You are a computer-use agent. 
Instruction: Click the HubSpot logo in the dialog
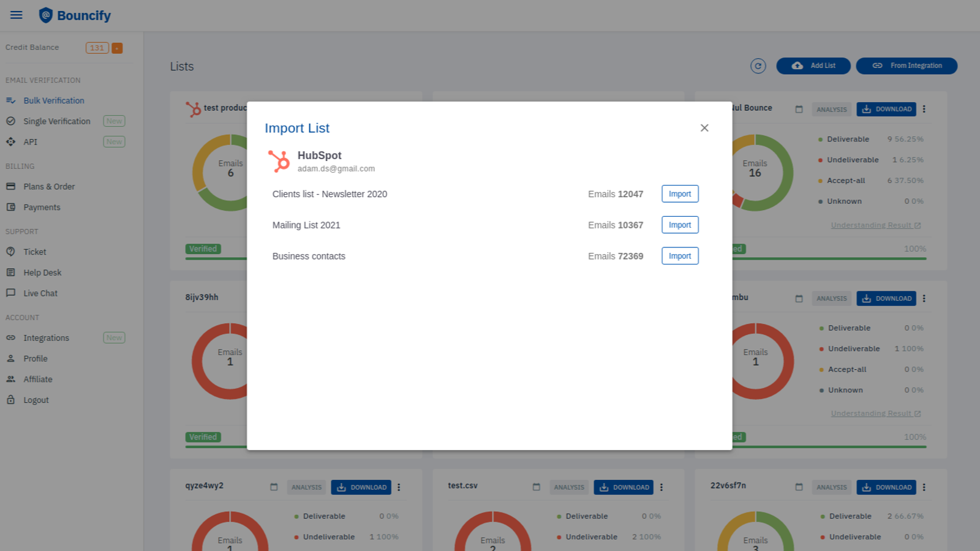pyautogui.click(x=279, y=161)
